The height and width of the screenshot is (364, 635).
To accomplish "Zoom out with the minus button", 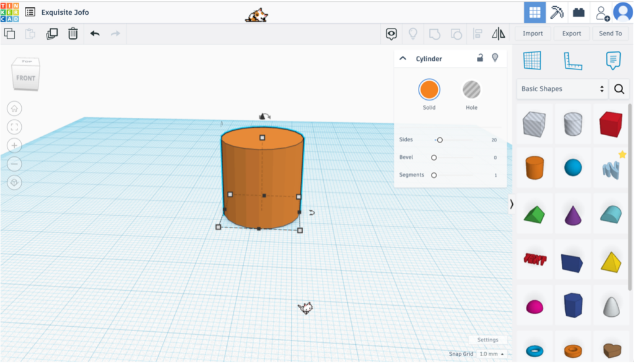I will (15, 164).
